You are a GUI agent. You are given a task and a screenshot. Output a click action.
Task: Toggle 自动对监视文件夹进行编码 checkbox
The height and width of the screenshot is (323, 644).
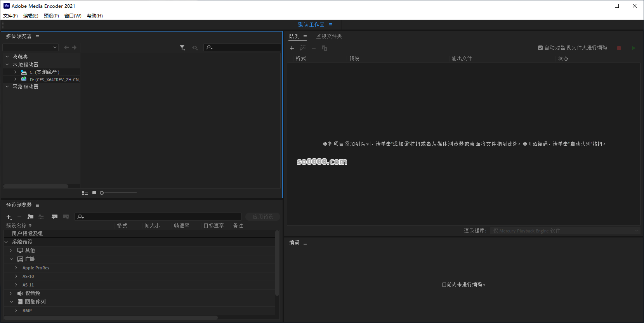tap(540, 48)
